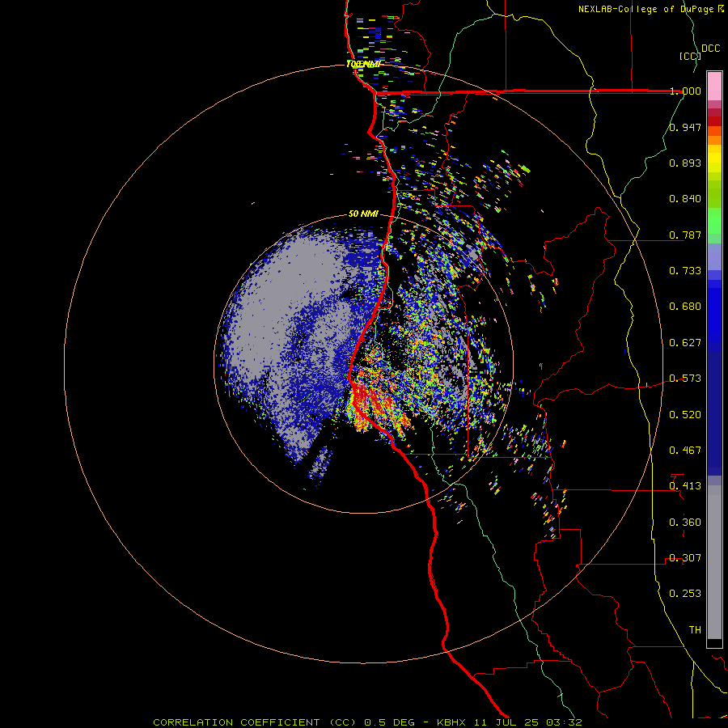Select the 0.787 scale value
Image resolution: width=728 pixels, height=728 pixels.
(685, 235)
